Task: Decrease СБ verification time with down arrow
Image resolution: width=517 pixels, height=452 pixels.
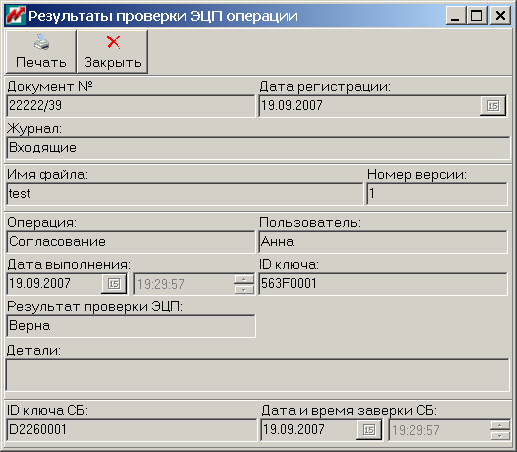Action: (x=500, y=435)
